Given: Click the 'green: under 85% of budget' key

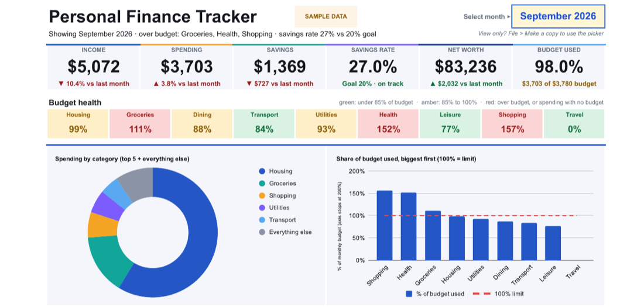Looking at the screenshot, I should [376, 102].
